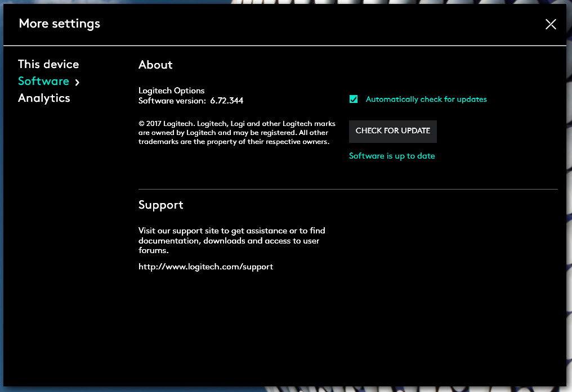572x392 pixels.
Task: Click the Software version 6.72.344 text
Action: (191, 101)
